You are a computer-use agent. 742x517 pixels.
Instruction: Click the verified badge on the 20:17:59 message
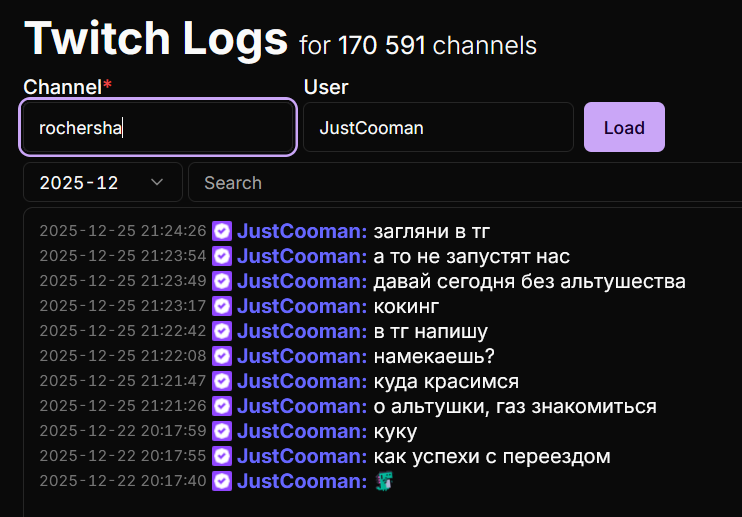[222, 431]
